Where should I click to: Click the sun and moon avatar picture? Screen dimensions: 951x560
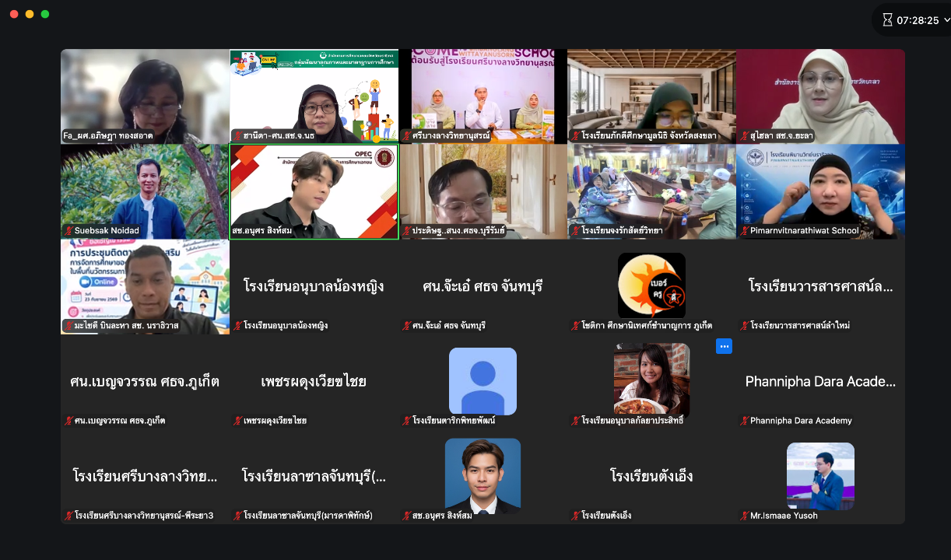651,285
